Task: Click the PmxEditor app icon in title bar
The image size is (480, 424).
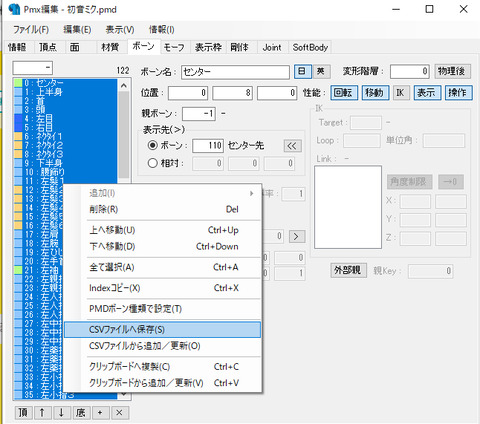Action: click(x=14, y=9)
